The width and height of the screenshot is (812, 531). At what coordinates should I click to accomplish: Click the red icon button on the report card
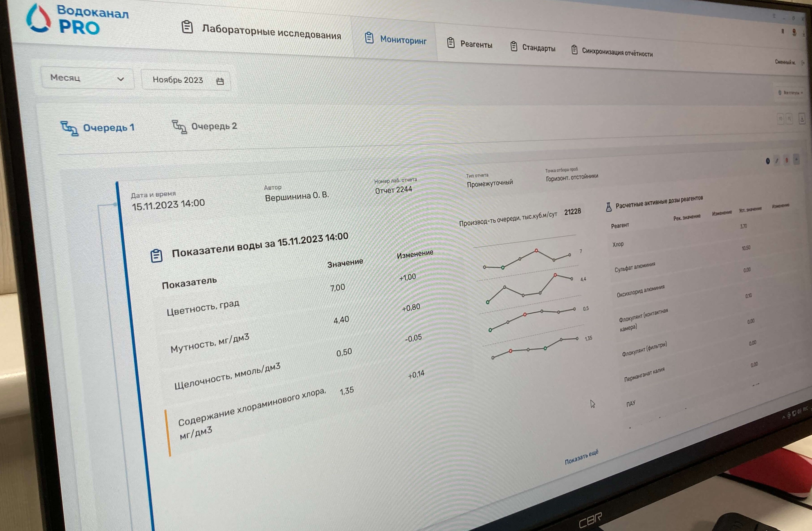tap(787, 160)
